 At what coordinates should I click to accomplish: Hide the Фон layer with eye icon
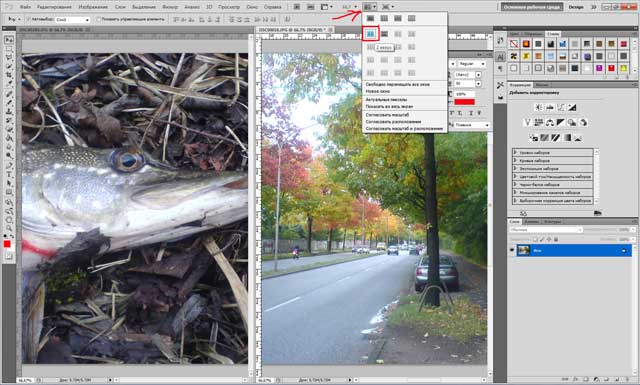pyautogui.click(x=512, y=250)
